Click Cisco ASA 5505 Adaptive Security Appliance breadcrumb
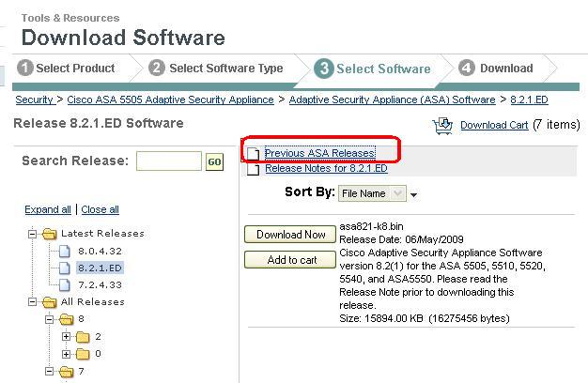The width and height of the screenshot is (588, 383). click(170, 100)
